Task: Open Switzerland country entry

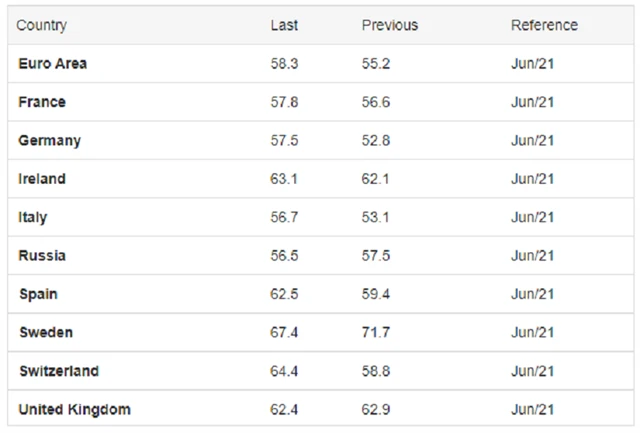Action: 58,371
